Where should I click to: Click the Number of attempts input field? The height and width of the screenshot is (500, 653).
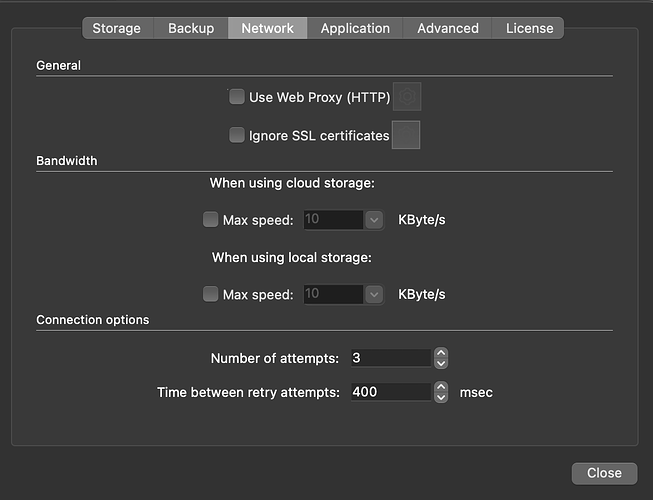[x=390, y=358]
